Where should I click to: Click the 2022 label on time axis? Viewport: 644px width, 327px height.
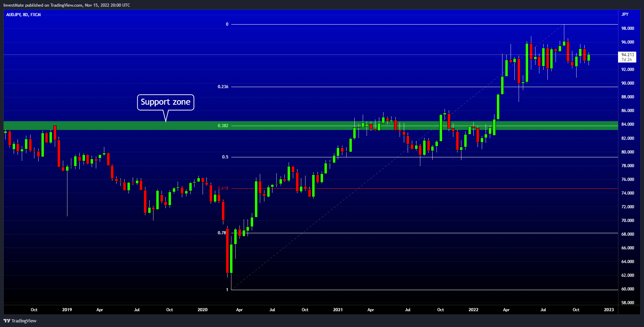pyautogui.click(x=473, y=310)
